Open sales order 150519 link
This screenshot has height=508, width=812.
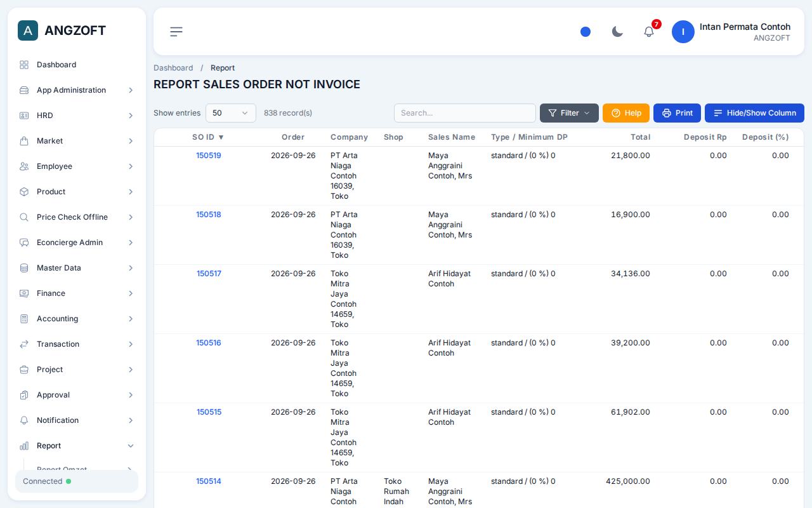(x=209, y=156)
